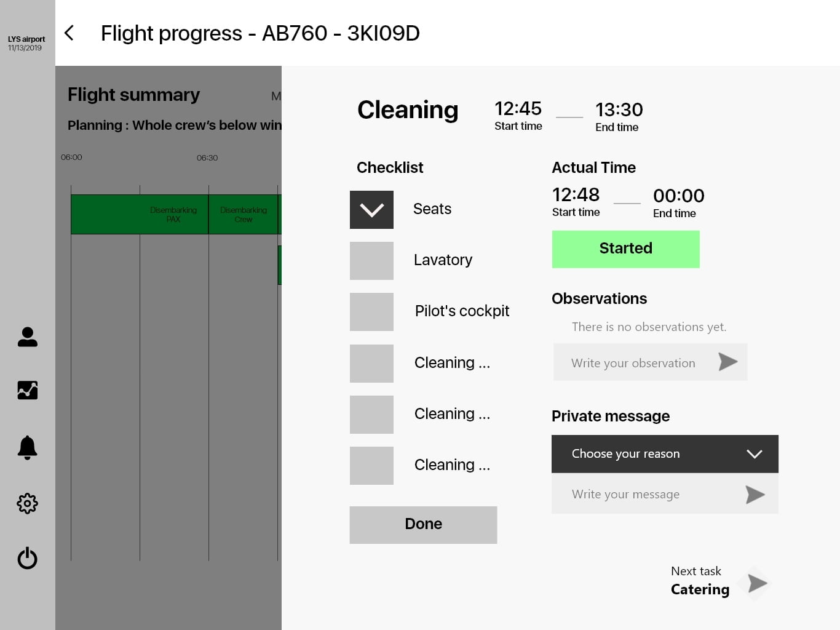Click the Write your message field

tap(646, 494)
